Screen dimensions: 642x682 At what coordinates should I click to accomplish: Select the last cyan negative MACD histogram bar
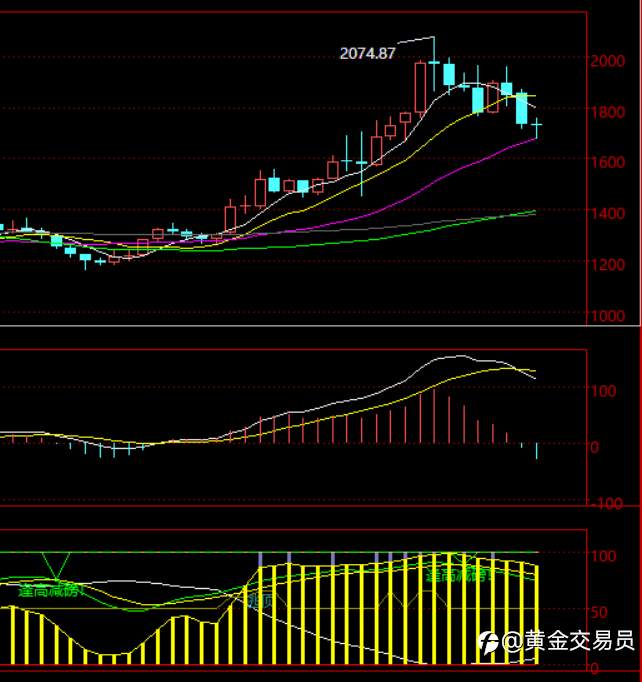click(x=537, y=451)
